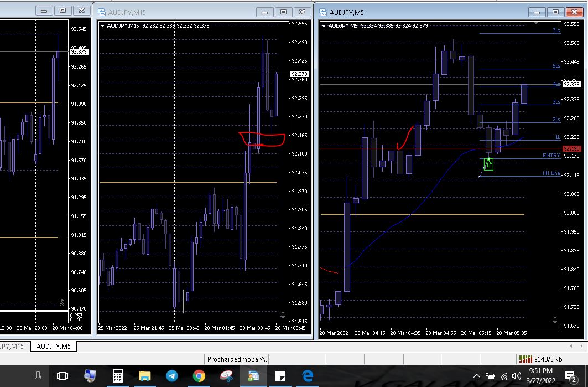The width and height of the screenshot is (588, 387).
Task: Click the taskbar microphone icon
Action: click(x=38, y=376)
